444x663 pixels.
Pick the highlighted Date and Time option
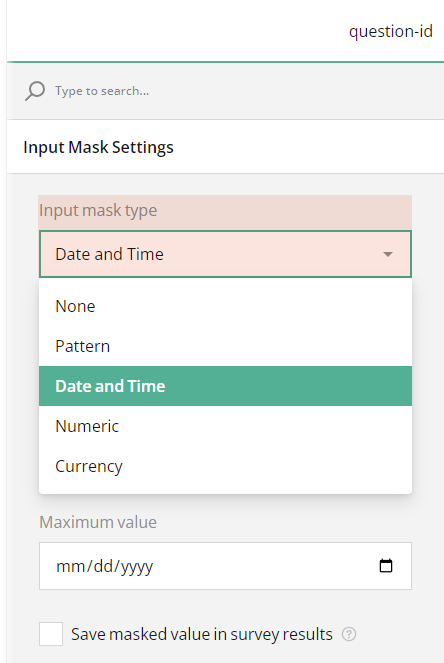225,386
